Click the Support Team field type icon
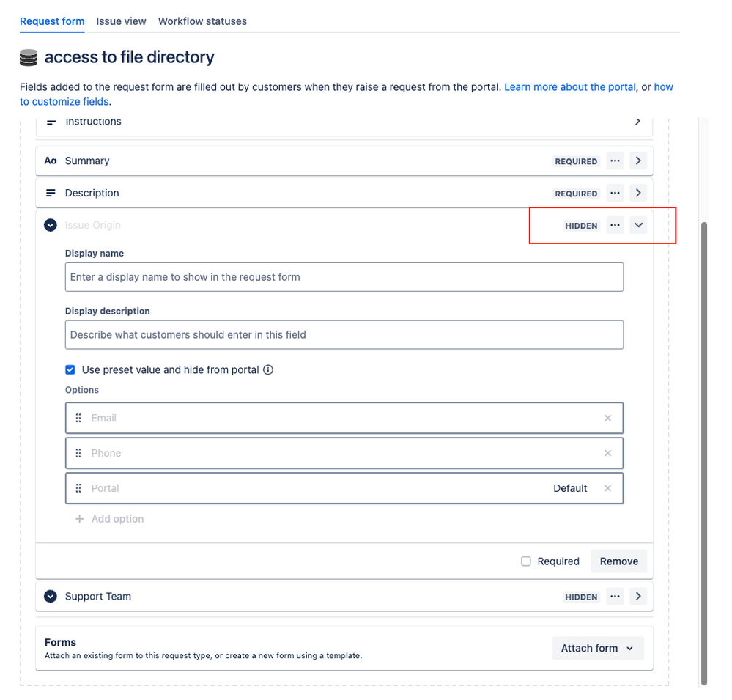Viewport: 732px width, 700px height. (51, 597)
